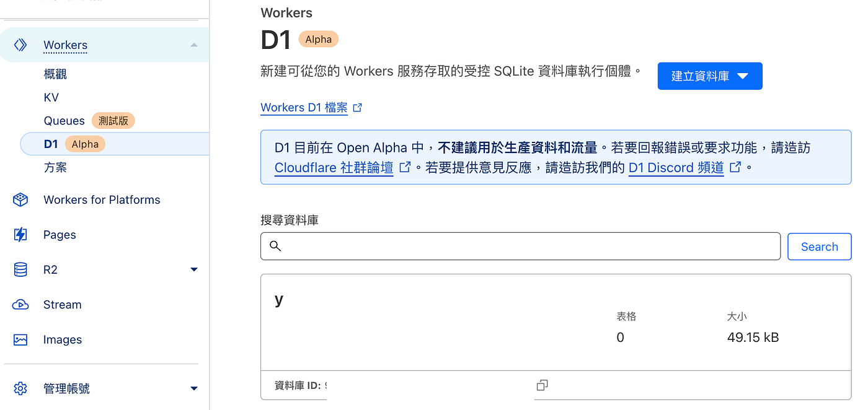
Task: Open the 建立資料庫 dropdown button
Action: coord(709,76)
